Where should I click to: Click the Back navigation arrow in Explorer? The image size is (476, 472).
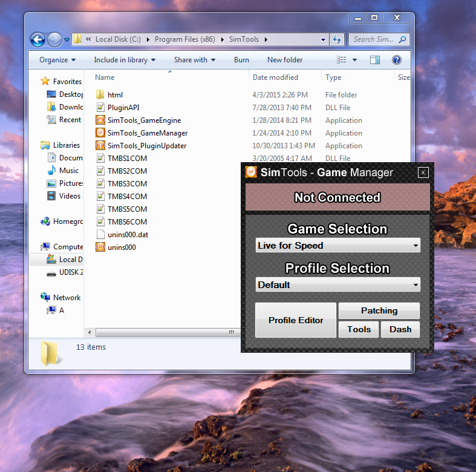pyautogui.click(x=38, y=39)
